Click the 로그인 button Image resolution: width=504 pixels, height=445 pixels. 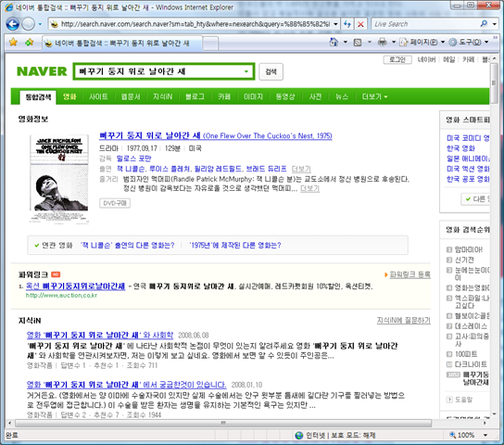click(x=397, y=60)
